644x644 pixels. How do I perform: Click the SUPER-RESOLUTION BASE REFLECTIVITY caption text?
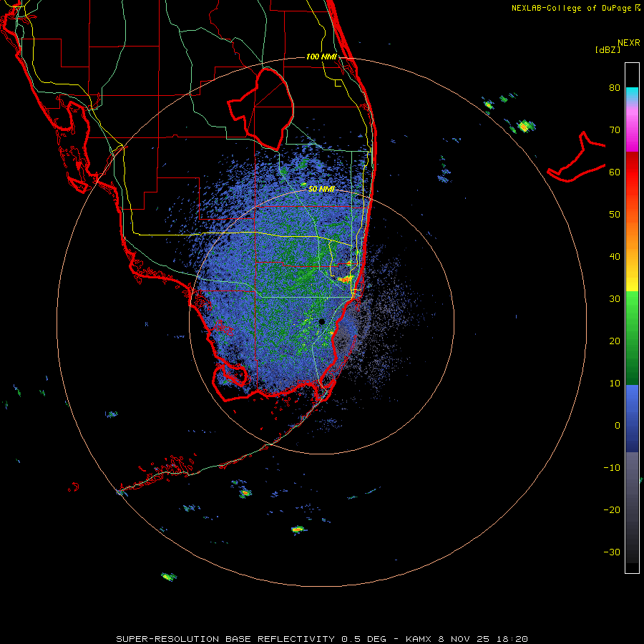(225, 639)
